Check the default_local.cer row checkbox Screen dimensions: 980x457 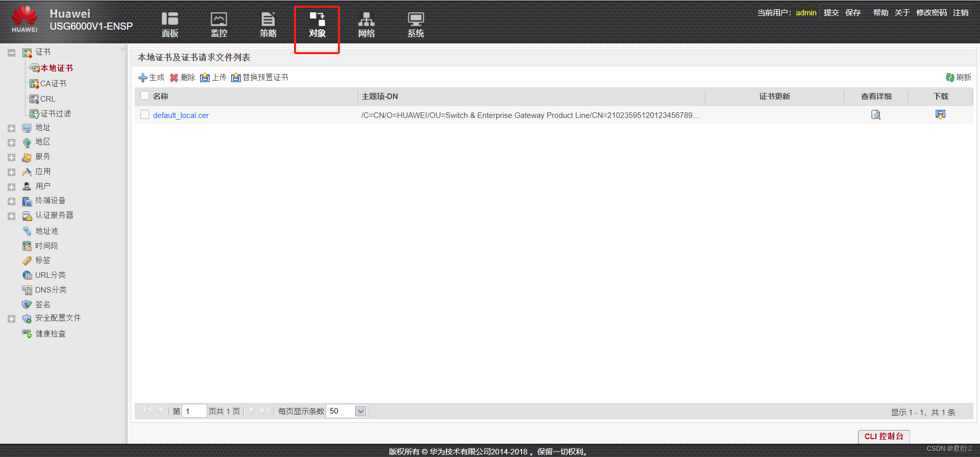tap(145, 114)
